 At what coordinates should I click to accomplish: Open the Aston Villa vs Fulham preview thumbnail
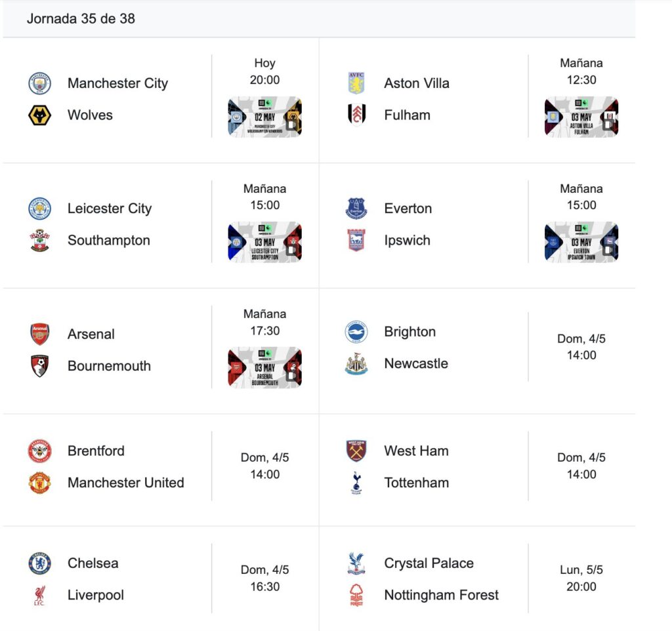[581, 117]
